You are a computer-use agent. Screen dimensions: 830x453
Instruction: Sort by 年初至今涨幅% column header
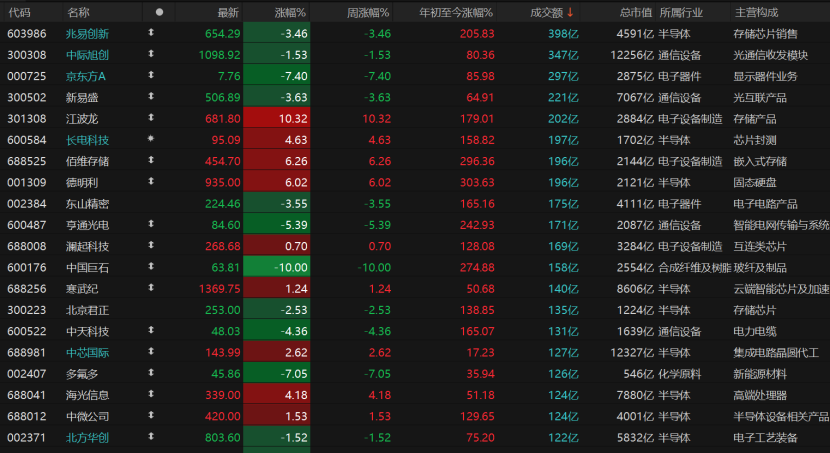pyautogui.click(x=456, y=13)
